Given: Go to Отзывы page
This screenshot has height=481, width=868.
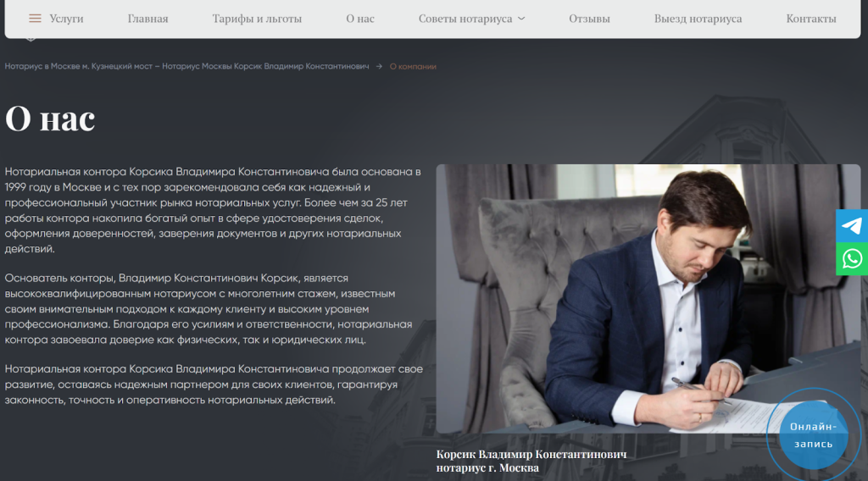Looking at the screenshot, I should 590,19.
